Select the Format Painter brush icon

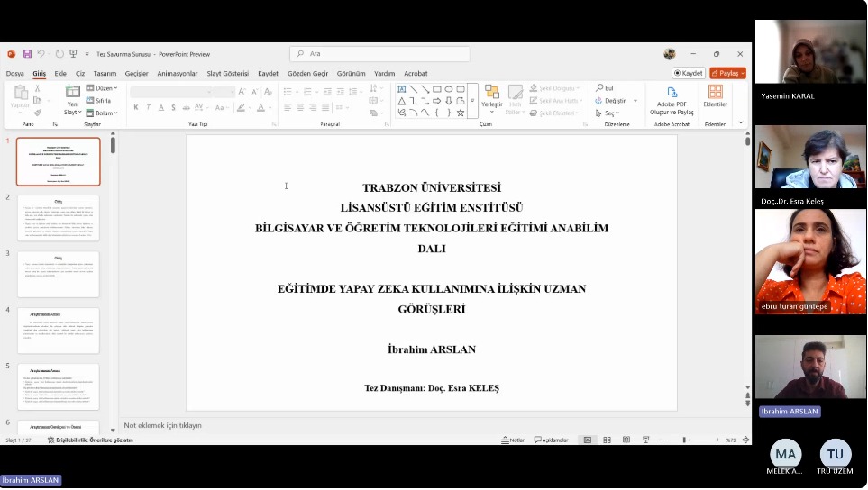pos(38,113)
